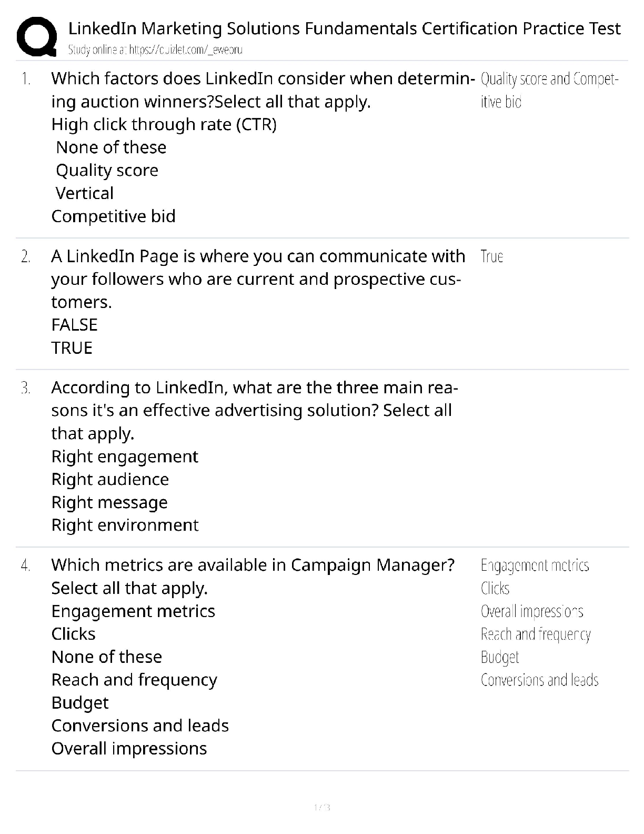The width and height of the screenshot is (644, 834).
Task: Choose the 'TRUE' answer in question 2
Action: (x=72, y=347)
